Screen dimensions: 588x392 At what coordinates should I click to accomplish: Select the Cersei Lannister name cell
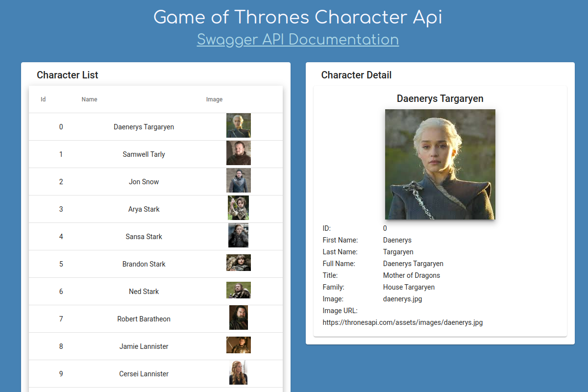pos(144,374)
